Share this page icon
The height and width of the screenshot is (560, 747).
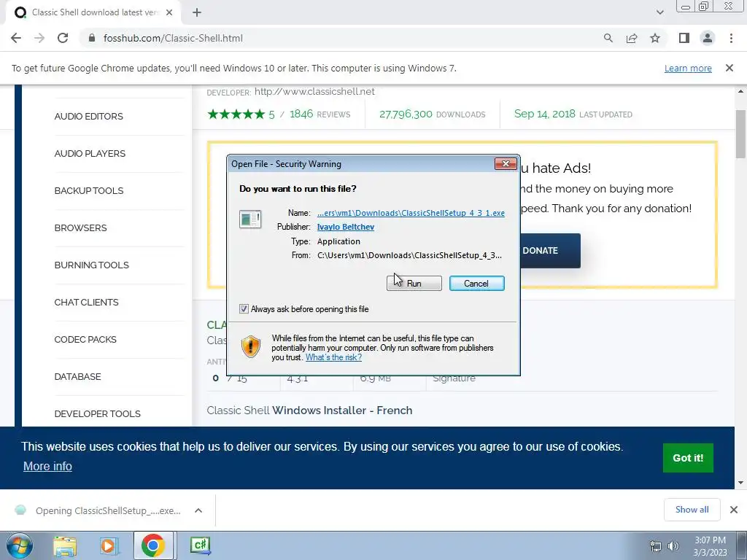632,38
